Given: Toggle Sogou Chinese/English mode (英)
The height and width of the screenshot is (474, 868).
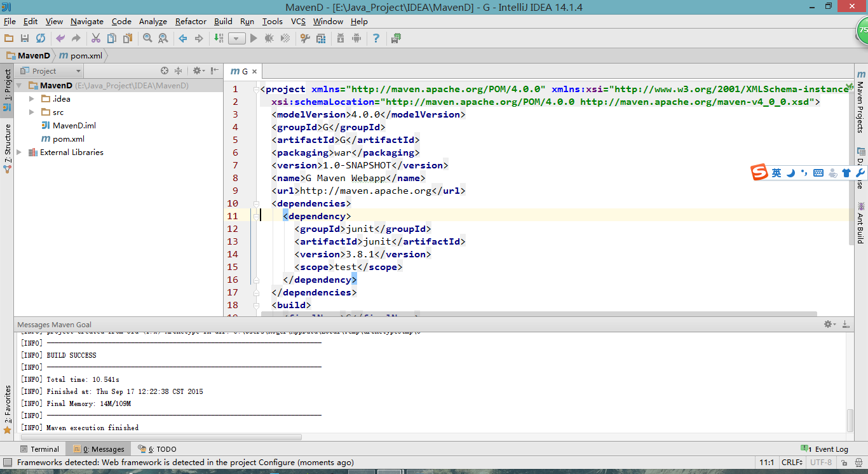Looking at the screenshot, I should 776,172.
